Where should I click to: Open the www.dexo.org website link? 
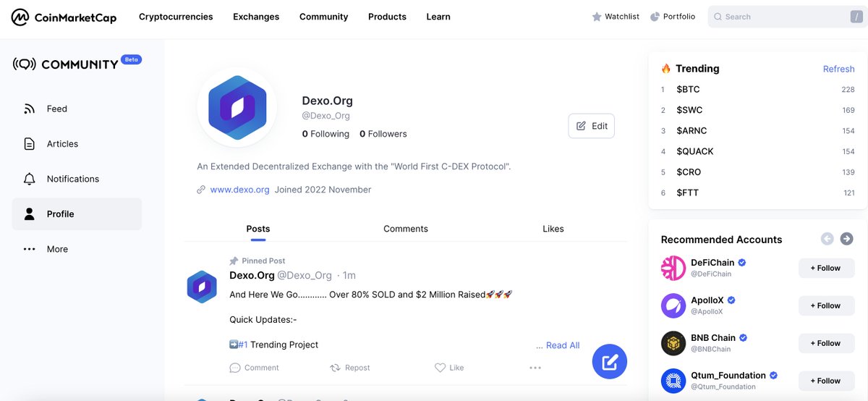[239, 190]
